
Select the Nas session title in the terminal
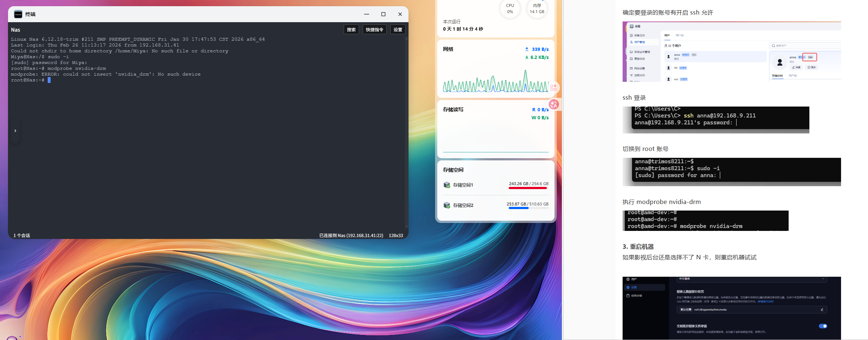tap(15, 30)
